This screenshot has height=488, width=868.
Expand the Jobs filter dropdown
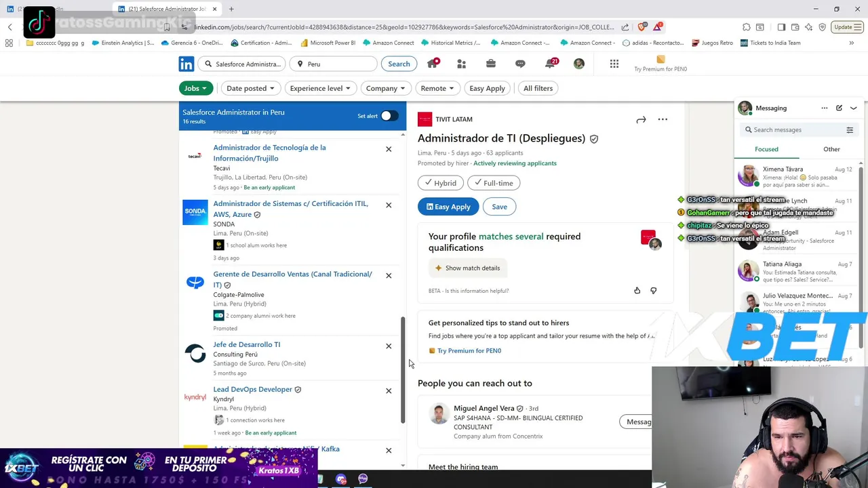point(196,88)
